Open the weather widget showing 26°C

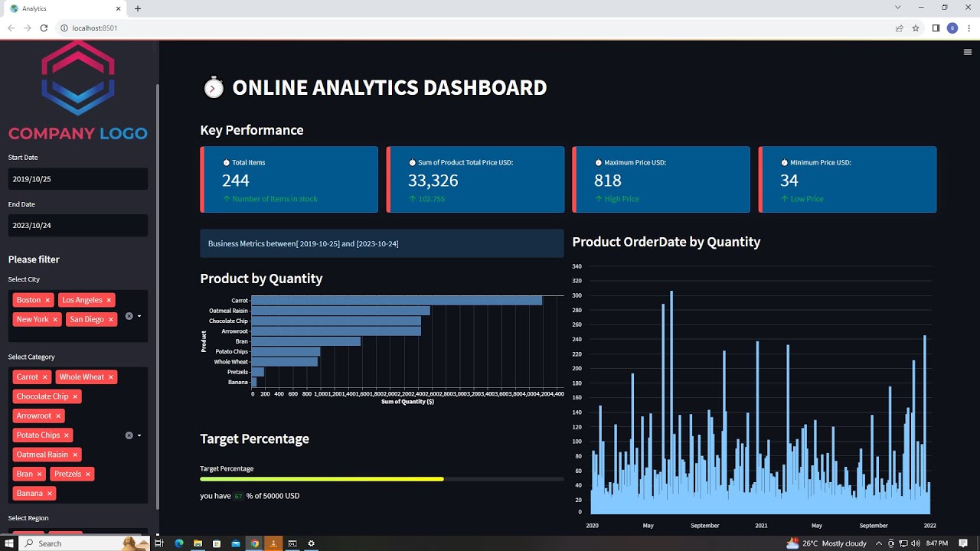point(827,543)
